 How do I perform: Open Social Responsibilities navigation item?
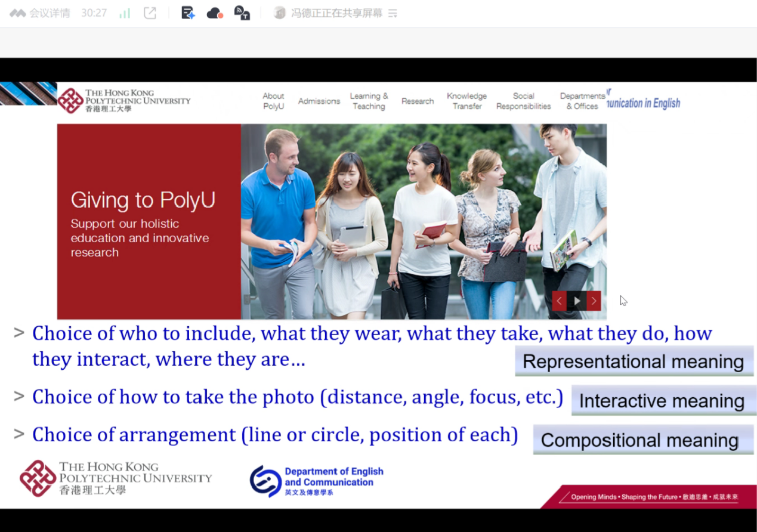[x=523, y=101]
